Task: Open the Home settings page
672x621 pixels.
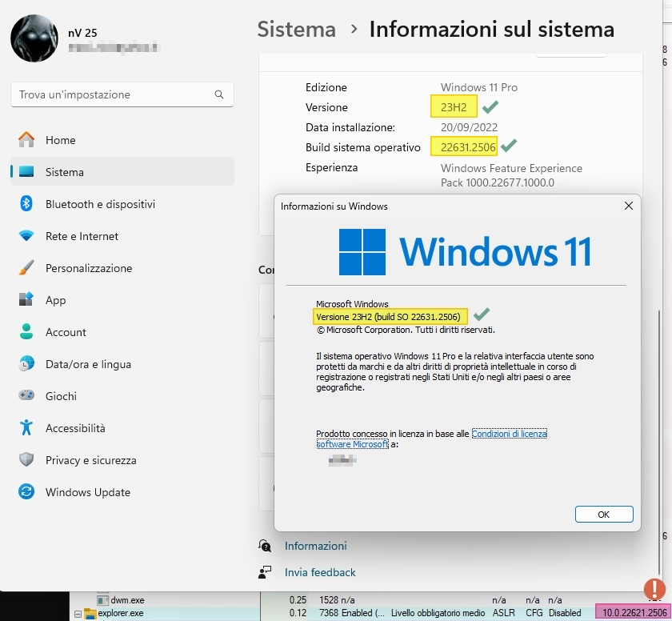Action: click(122, 140)
